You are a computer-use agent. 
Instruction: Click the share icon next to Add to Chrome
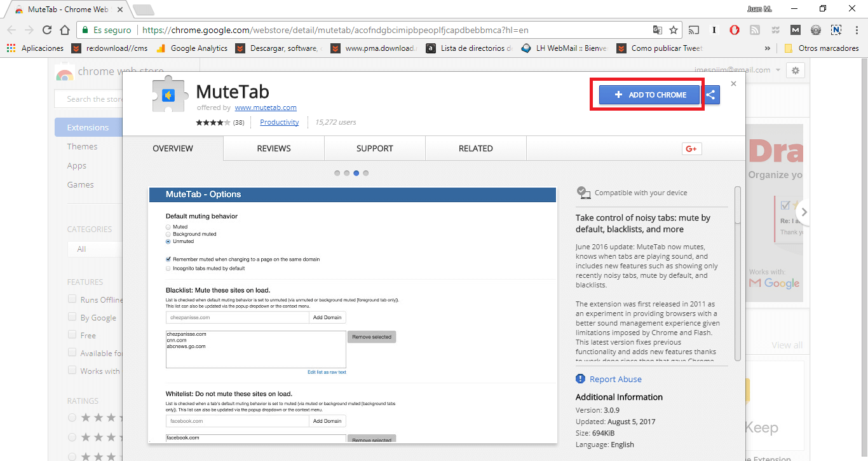pos(711,95)
